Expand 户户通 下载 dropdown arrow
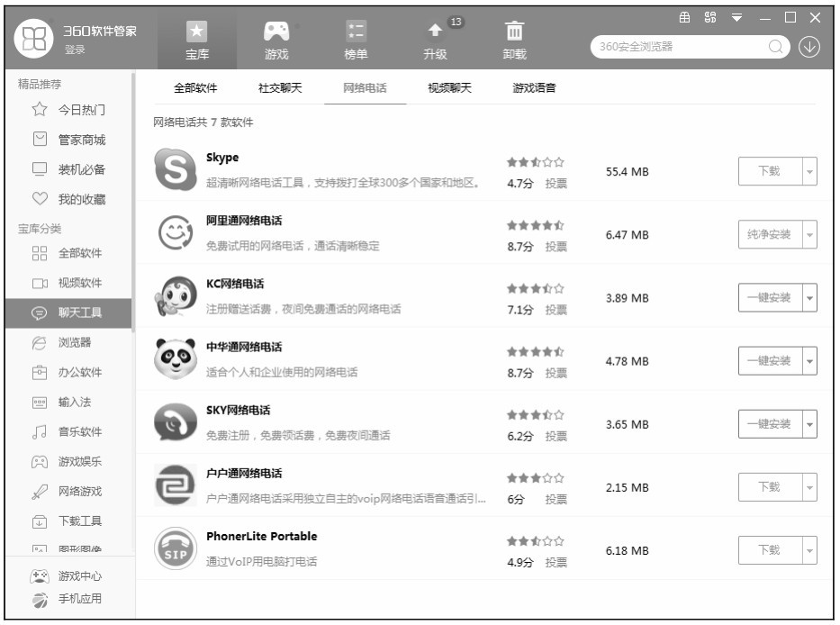The height and width of the screenshot is (625, 840). [809, 488]
